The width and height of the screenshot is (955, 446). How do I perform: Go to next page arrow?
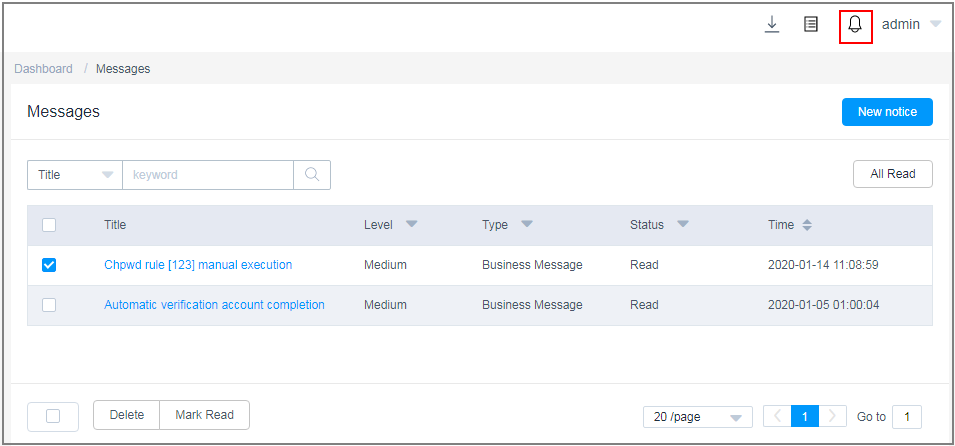(833, 417)
